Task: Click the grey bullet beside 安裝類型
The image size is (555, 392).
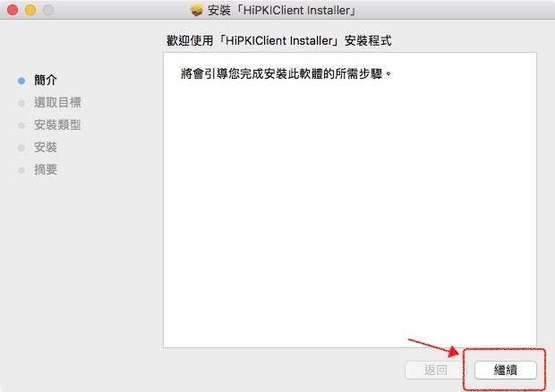Action: [21, 125]
